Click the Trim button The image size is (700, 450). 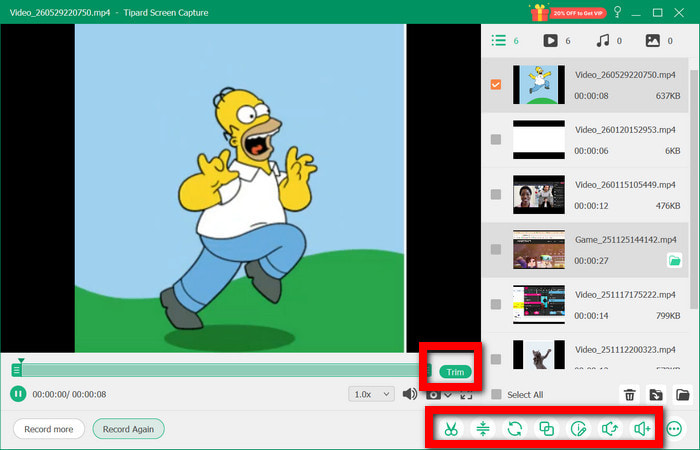[455, 372]
